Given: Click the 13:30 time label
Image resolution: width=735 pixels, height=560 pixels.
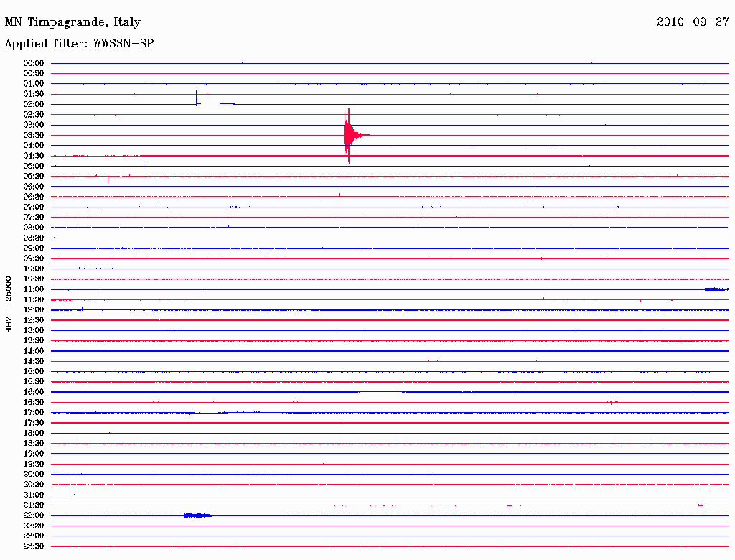Looking at the screenshot, I should click(34, 340).
